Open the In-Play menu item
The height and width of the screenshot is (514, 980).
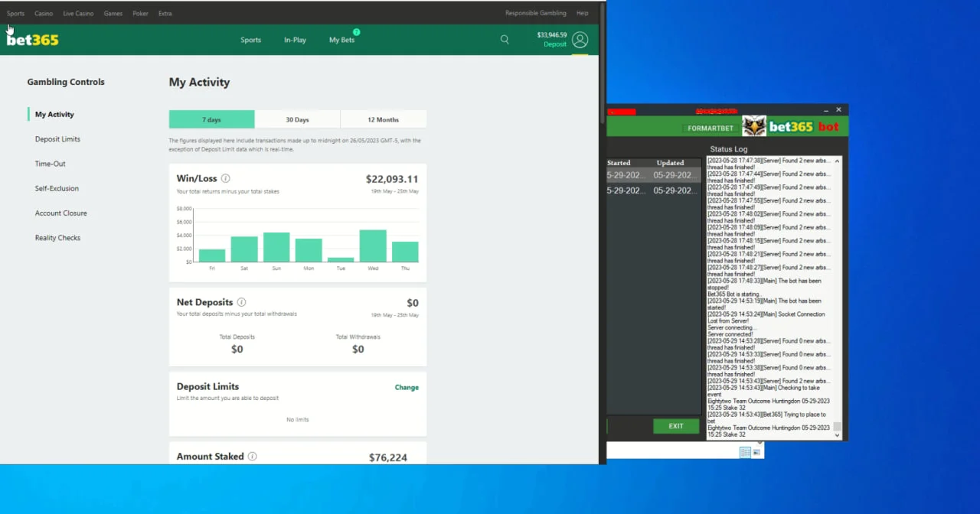[x=295, y=40]
